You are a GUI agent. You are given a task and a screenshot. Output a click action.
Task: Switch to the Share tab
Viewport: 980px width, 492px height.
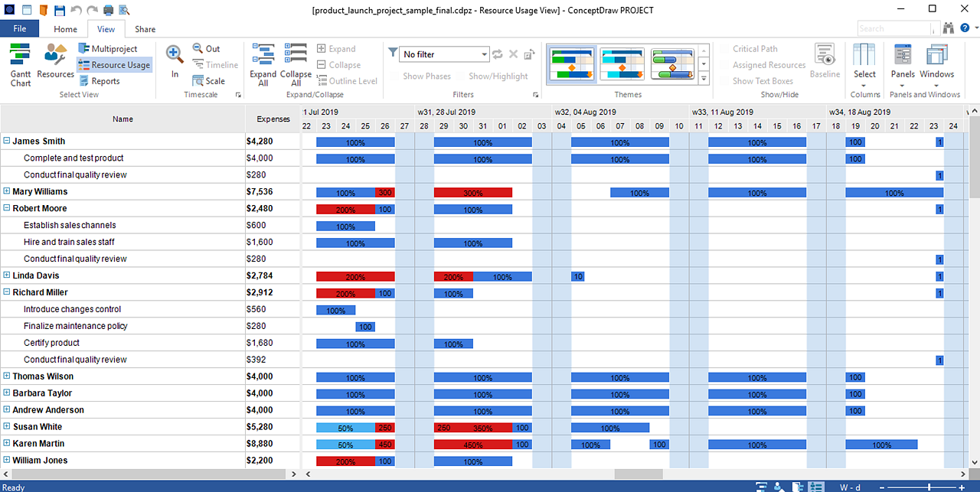(x=145, y=29)
